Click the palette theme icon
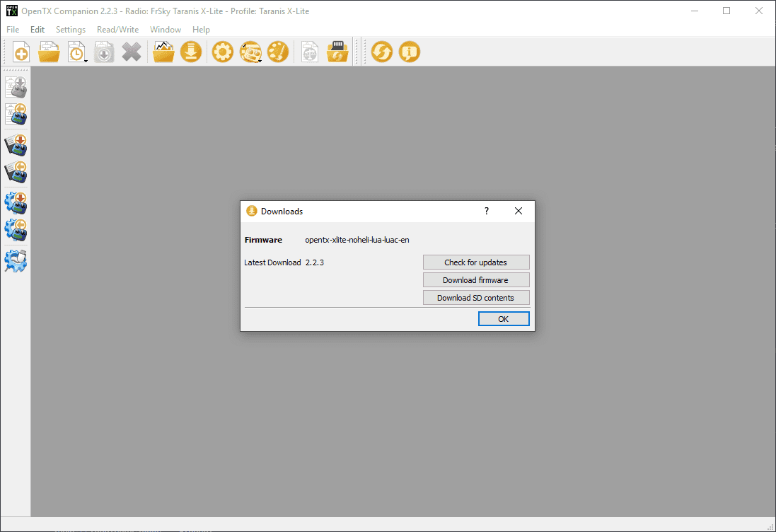Screen dimensions: 776x532 (x=278, y=52)
